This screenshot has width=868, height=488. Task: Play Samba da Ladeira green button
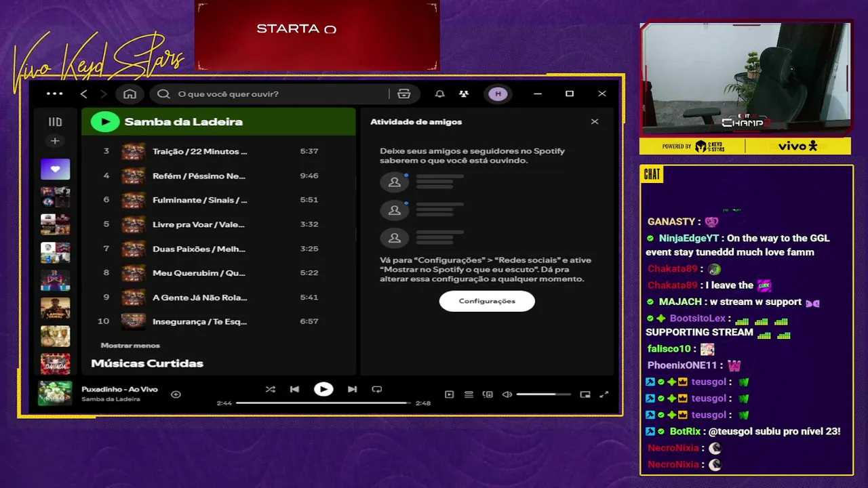104,122
